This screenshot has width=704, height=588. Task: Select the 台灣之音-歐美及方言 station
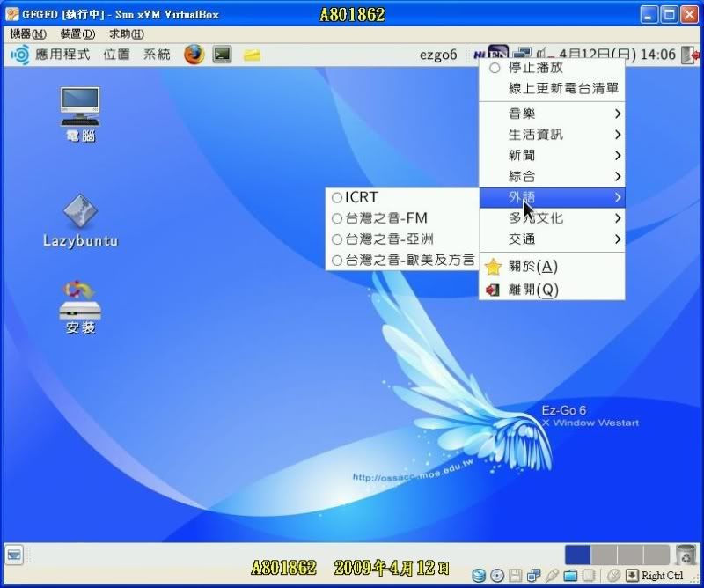click(x=402, y=260)
